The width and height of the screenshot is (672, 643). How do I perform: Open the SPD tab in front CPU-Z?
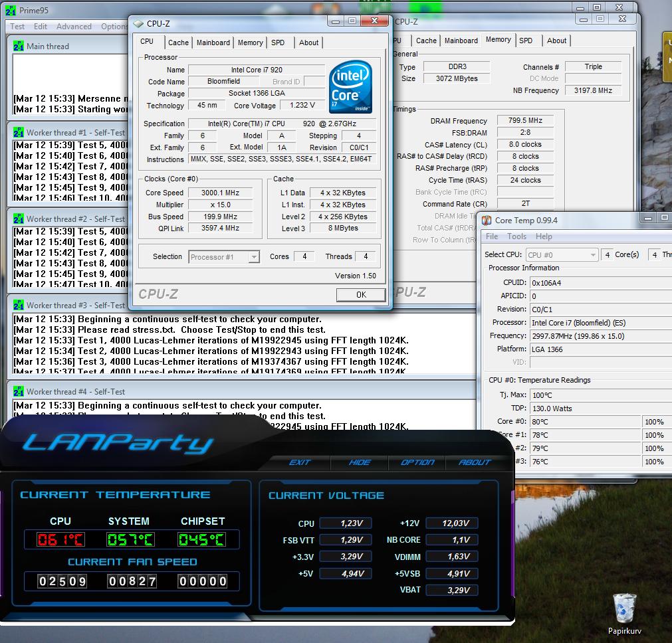click(278, 43)
